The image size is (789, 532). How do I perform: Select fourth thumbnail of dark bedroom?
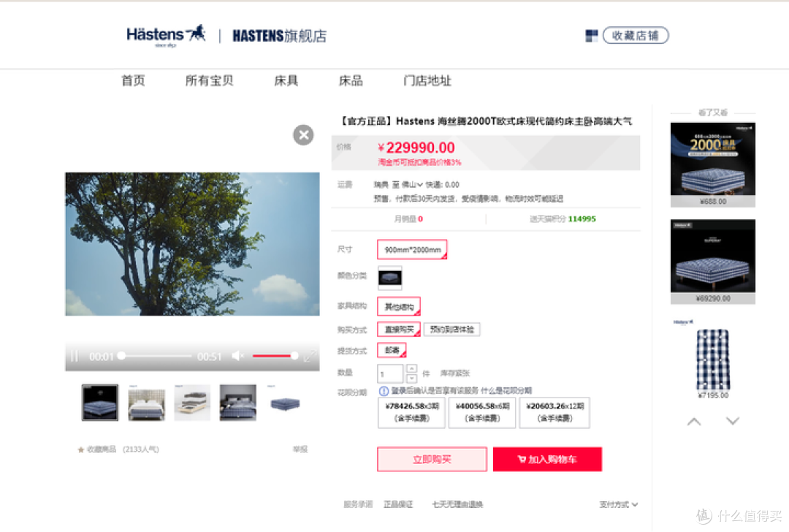[x=238, y=403]
